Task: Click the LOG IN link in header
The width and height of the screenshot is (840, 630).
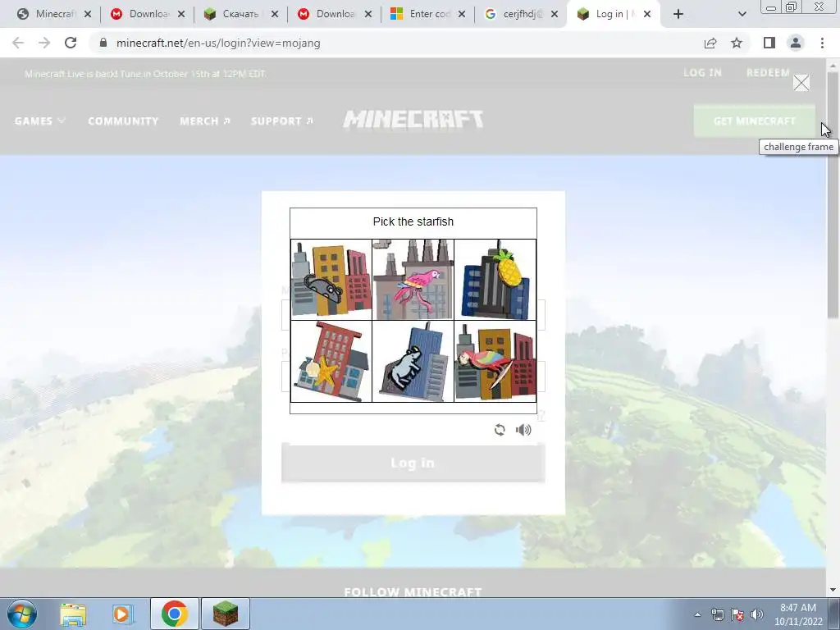Action: [702, 73]
